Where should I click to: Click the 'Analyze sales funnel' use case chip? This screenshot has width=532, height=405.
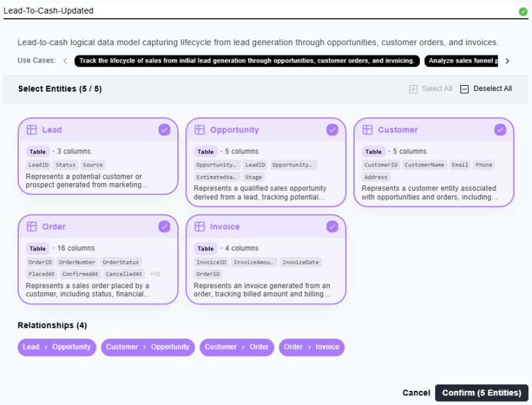tap(461, 61)
